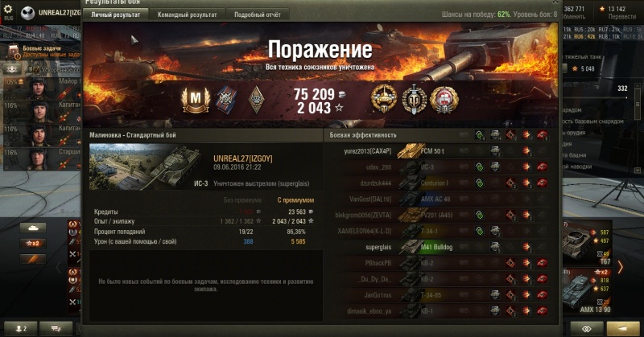The image size is (644, 337).
Task: Click Боевые задачи notification link
Action: (42, 48)
